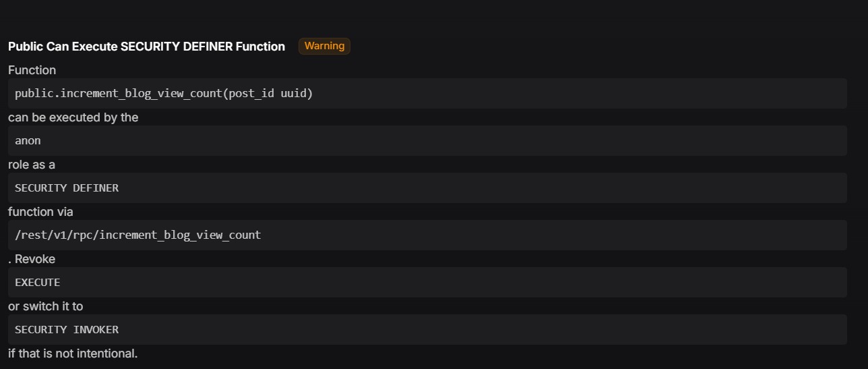The width and height of the screenshot is (868, 369).
Task: Click the '. Revoke' text line
Action: coord(32,259)
